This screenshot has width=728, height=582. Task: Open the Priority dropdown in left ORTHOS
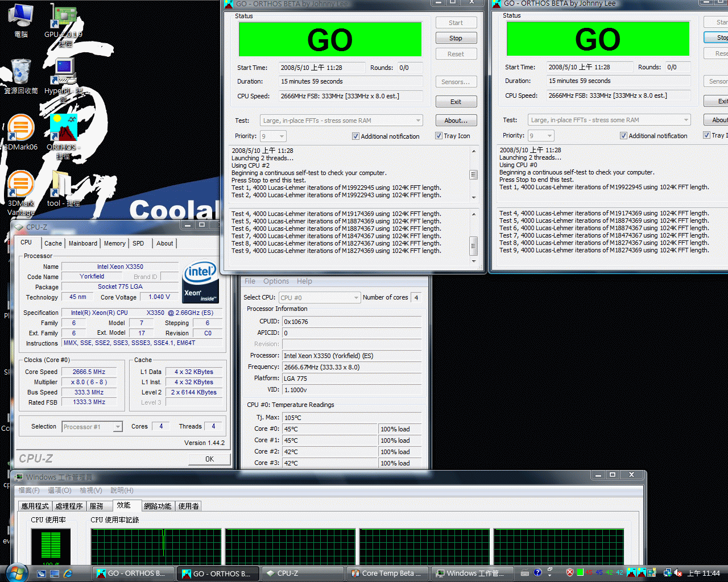[273, 136]
